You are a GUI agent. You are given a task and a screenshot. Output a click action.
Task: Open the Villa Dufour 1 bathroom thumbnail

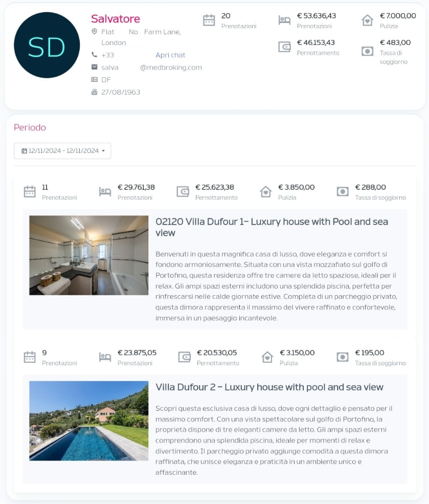[88, 255]
